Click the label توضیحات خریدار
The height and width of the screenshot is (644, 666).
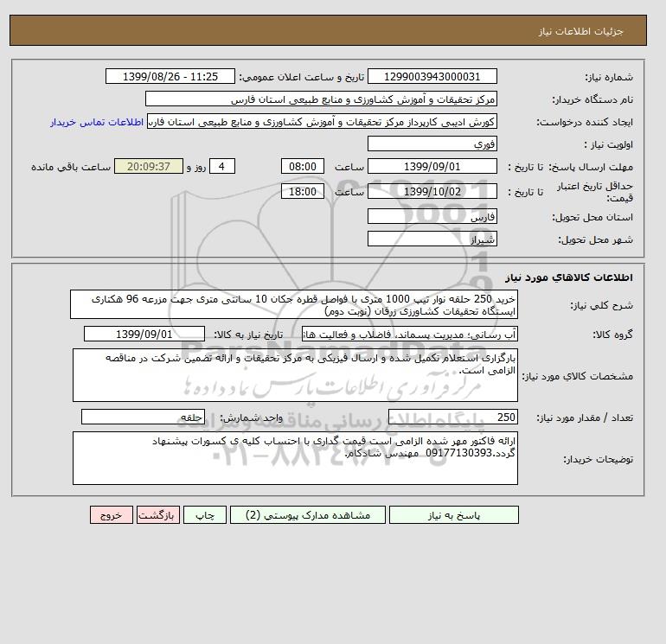pyautogui.click(x=598, y=459)
